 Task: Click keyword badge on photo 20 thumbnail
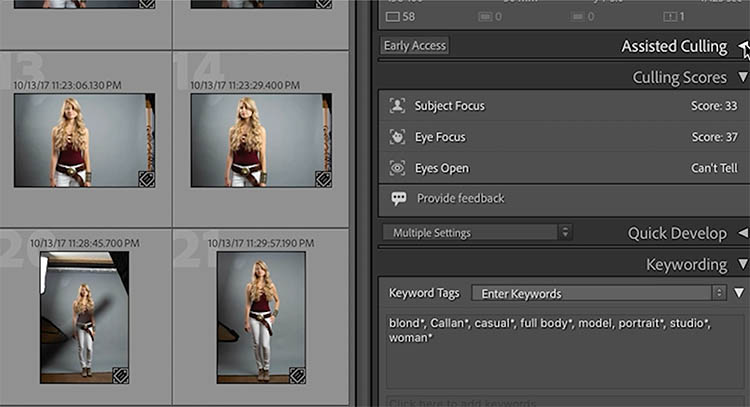coord(119,375)
